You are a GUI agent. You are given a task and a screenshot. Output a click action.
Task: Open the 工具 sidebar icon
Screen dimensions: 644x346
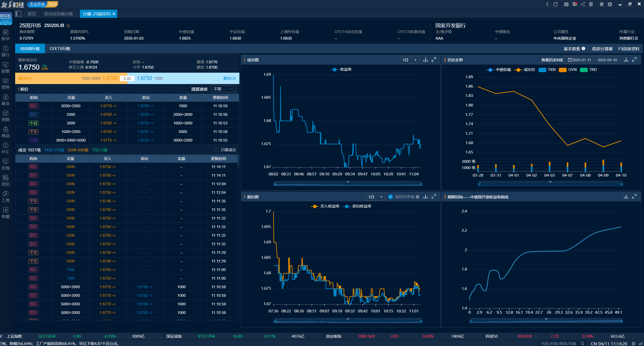(x=6, y=197)
